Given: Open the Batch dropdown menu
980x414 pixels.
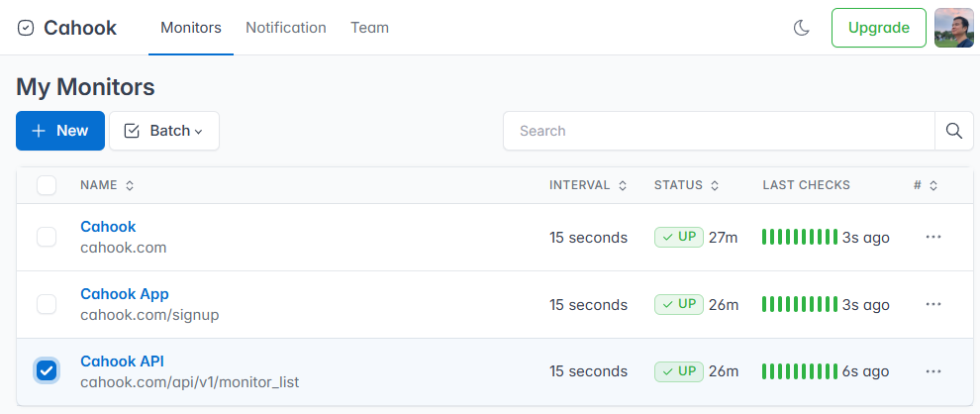Looking at the screenshot, I should tap(164, 131).
